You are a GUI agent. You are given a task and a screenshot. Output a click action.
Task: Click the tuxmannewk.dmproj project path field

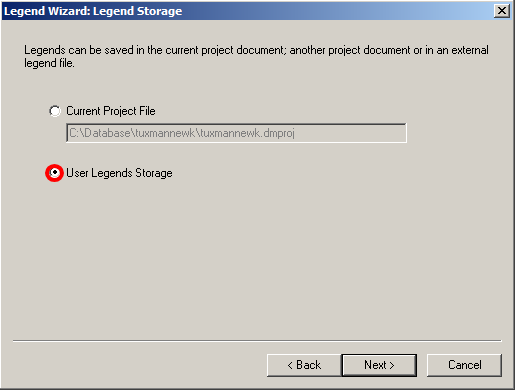(236, 133)
